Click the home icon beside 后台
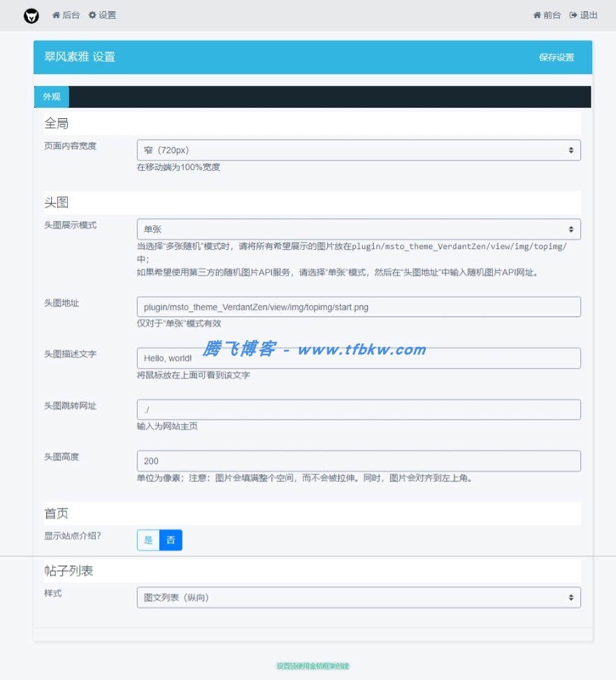 click(57, 15)
